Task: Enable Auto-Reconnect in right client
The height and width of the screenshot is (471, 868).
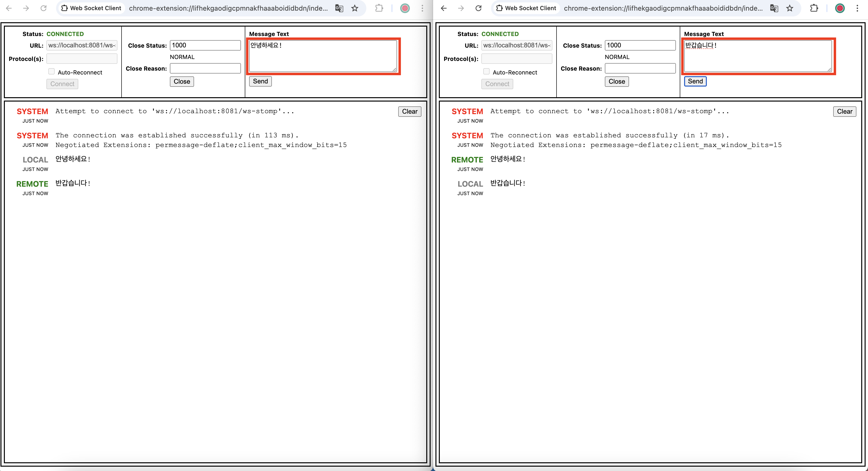Action: click(x=486, y=72)
